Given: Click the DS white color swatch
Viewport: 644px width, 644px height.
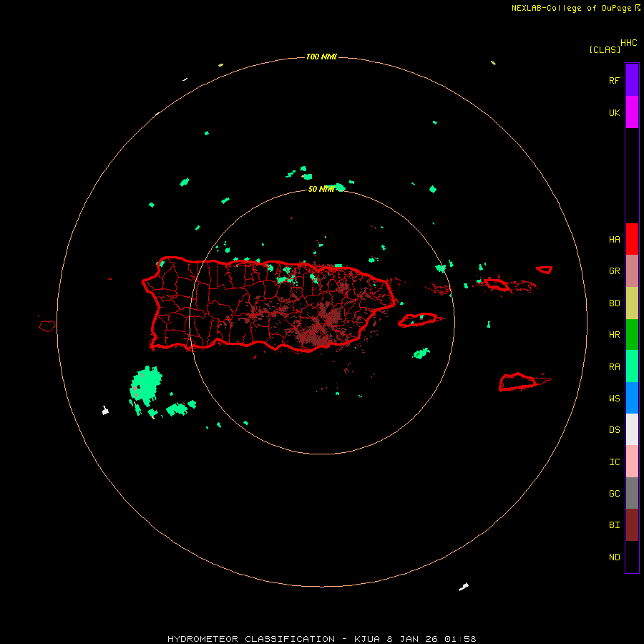Looking at the screenshot, I should [632, 429].
